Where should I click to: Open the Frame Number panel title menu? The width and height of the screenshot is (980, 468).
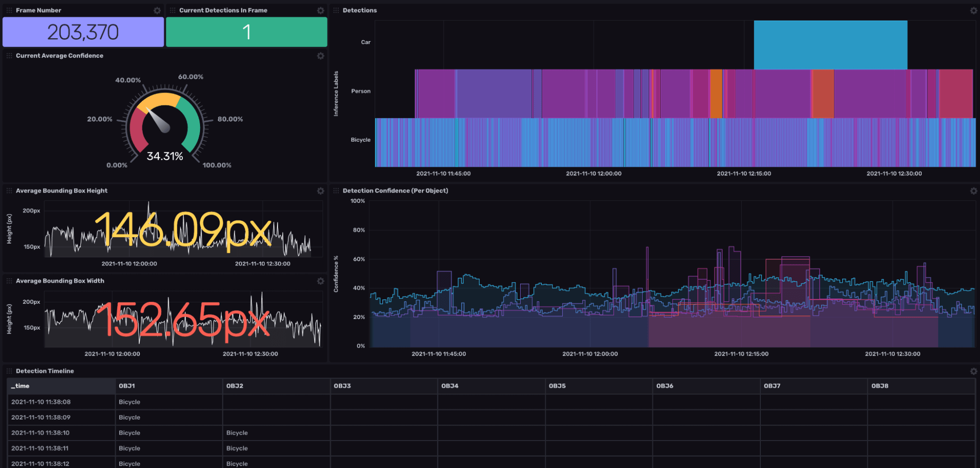pyautogui.click(x=39, y=10)
